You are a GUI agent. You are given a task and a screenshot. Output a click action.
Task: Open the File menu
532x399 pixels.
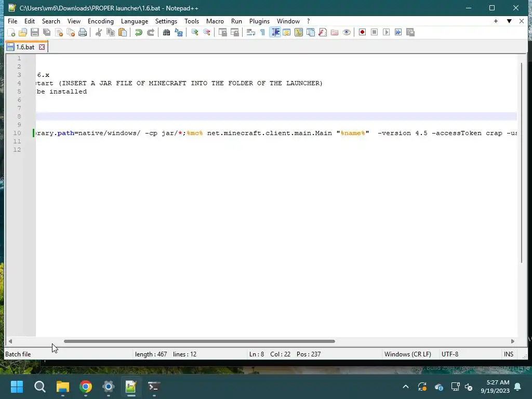tap(12, 21)
